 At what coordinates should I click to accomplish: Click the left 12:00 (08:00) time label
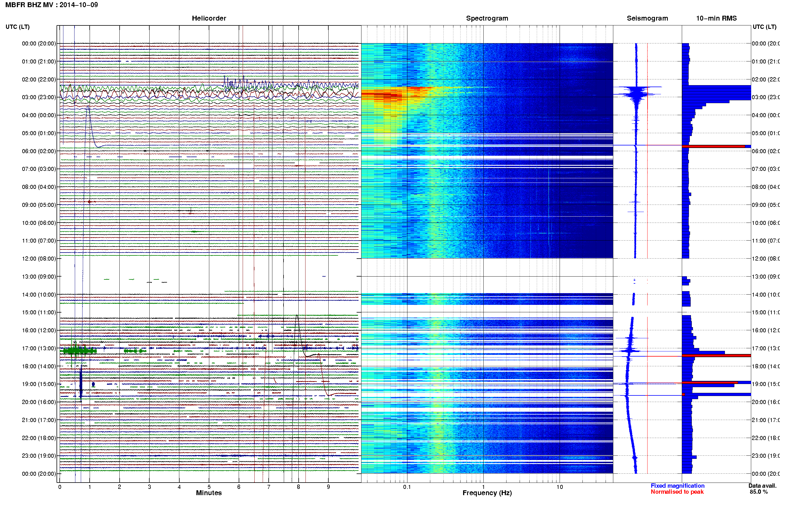pyautogui.click(x=39, y=259)
